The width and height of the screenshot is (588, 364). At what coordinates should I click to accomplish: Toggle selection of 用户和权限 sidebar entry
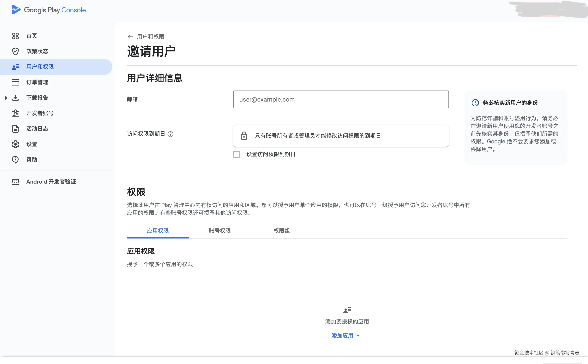40,67
